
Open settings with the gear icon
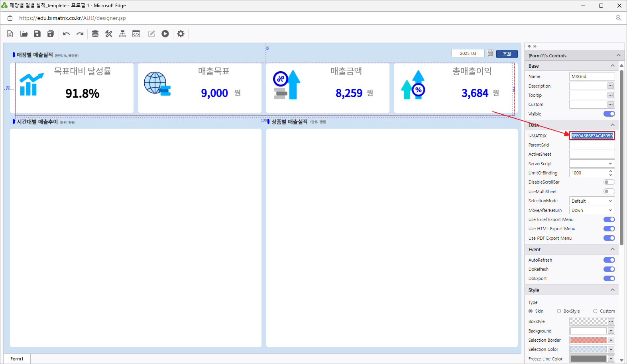181,34
